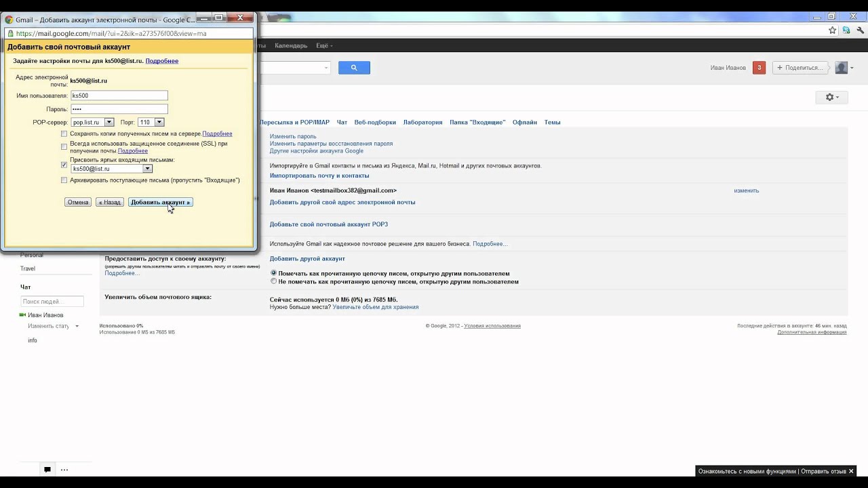Image resolution: width=868 pixels, height=488 pixels.
Task: Expand the Изменить статус dropdown in chat
Action: pyautogui.click(x=77, y=326)
